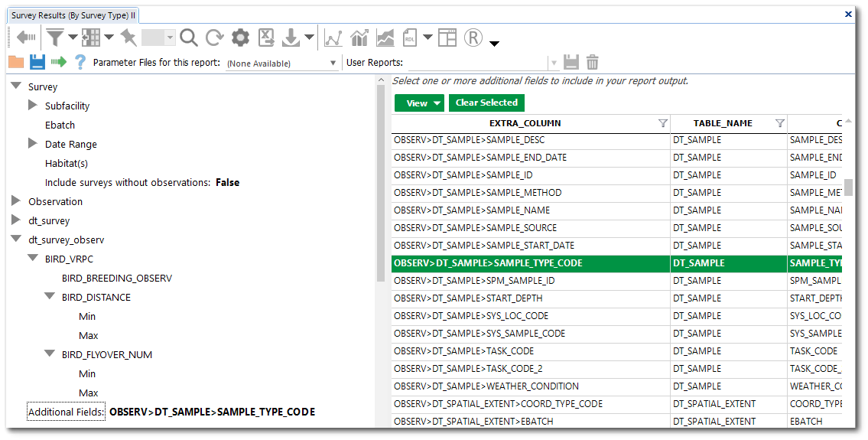This screenshot has width=868, height=440.
Task: Click the magnifying glass search icon
Action: [x=189, y=37]
